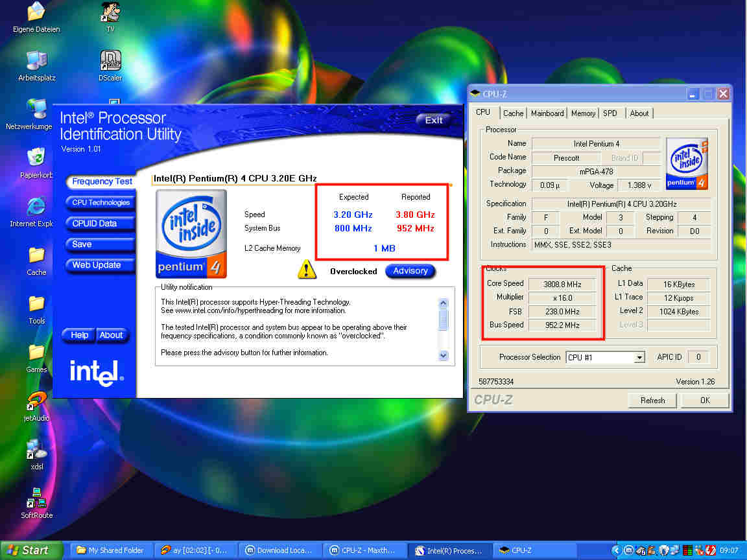Click the Pentium 4 logo in the CPU-Z window
Screen dimensions: 747x560
tap(687, 164)
